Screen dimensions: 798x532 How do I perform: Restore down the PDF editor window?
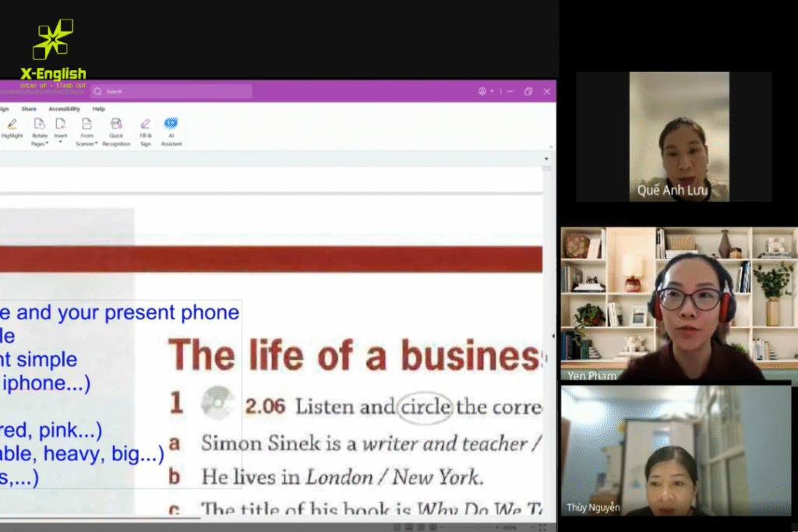(528, 91)
